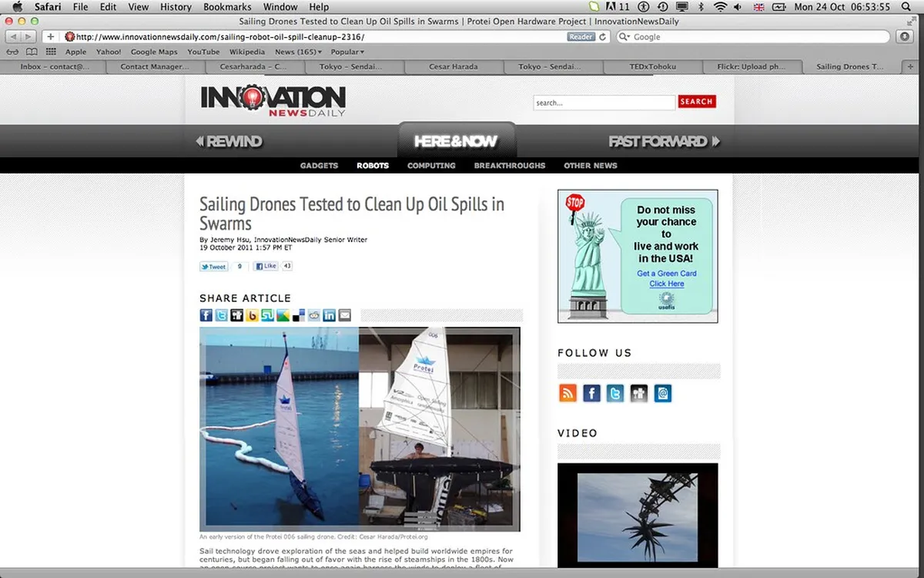Click the red SEARCH button
The image size is (924, 578).
pos(697,102)
